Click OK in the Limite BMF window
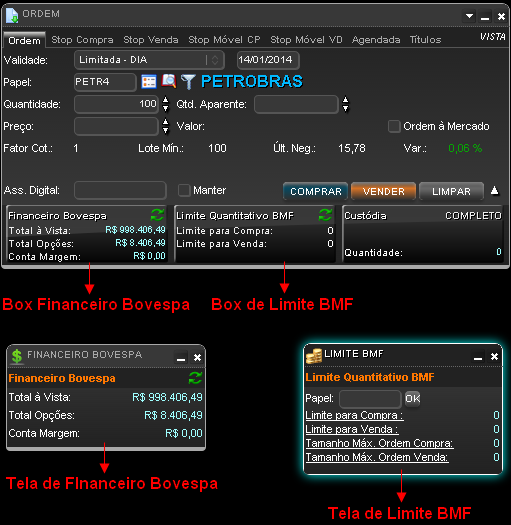Viewport: 511px width, 525px height. click(413, 398)
